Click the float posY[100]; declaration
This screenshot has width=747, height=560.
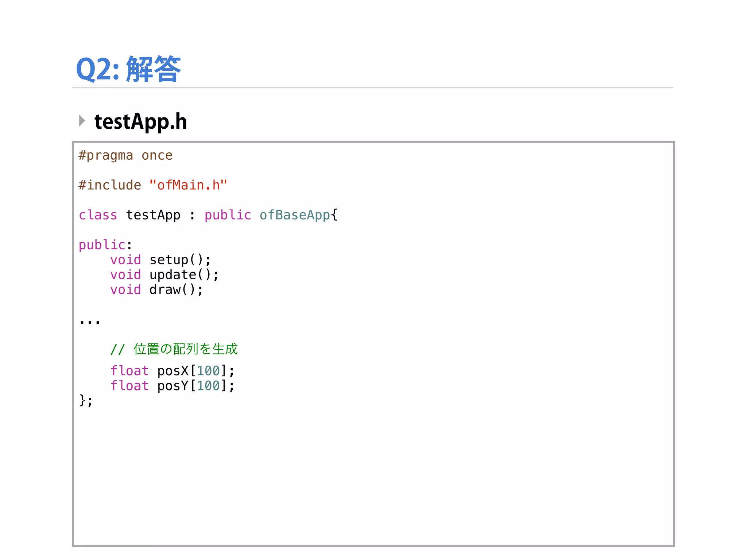click(x=173, y=386)
